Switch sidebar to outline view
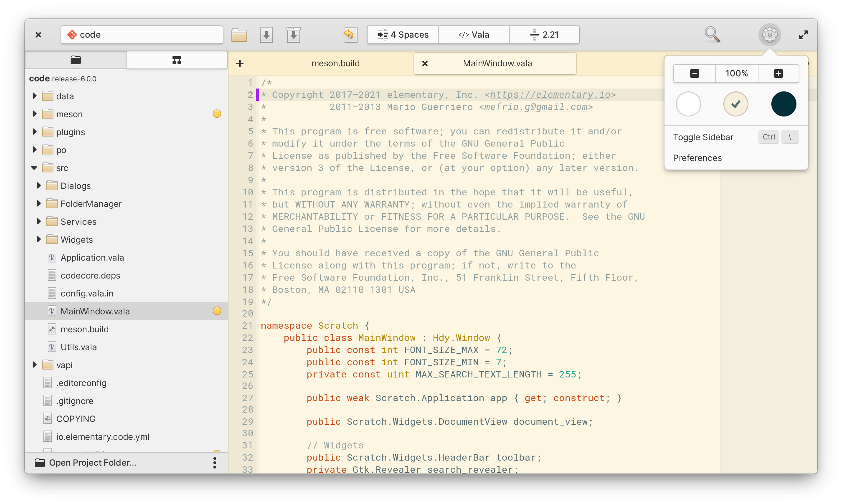This screenshot has width=842, height=504. click(x=176, y=60)
